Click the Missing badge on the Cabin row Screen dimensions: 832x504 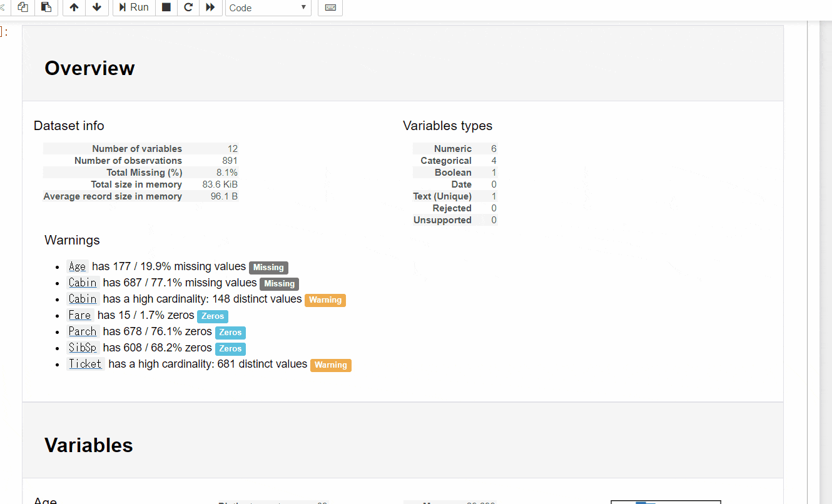[x=279, y=284]
